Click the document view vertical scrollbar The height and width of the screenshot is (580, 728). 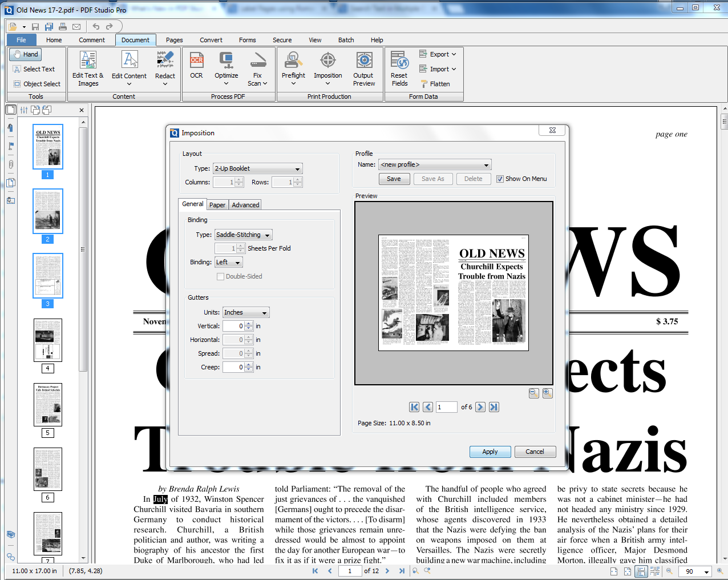pyautogui.click(x=725, y=122)
